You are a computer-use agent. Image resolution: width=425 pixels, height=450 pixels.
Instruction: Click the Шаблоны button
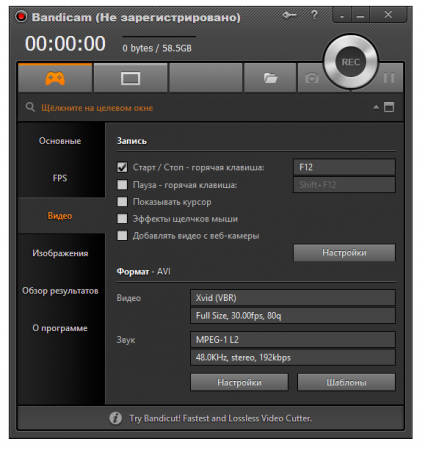[346, 382]
